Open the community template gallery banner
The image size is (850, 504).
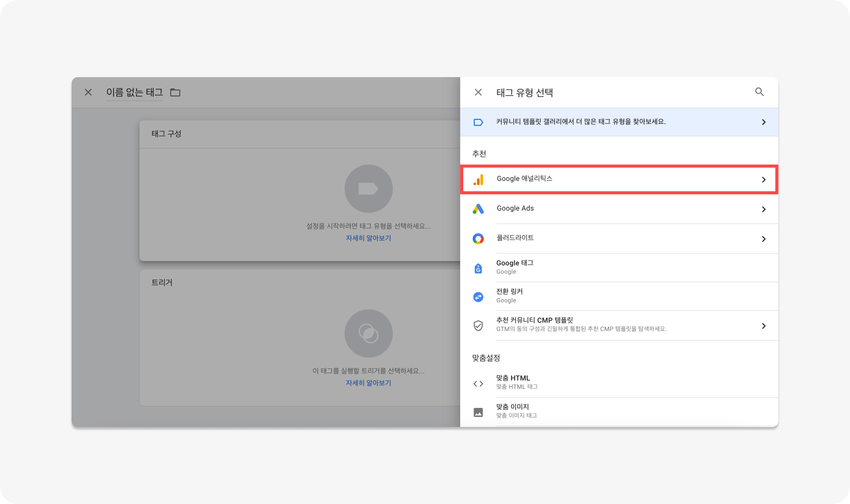coord(619,122)
